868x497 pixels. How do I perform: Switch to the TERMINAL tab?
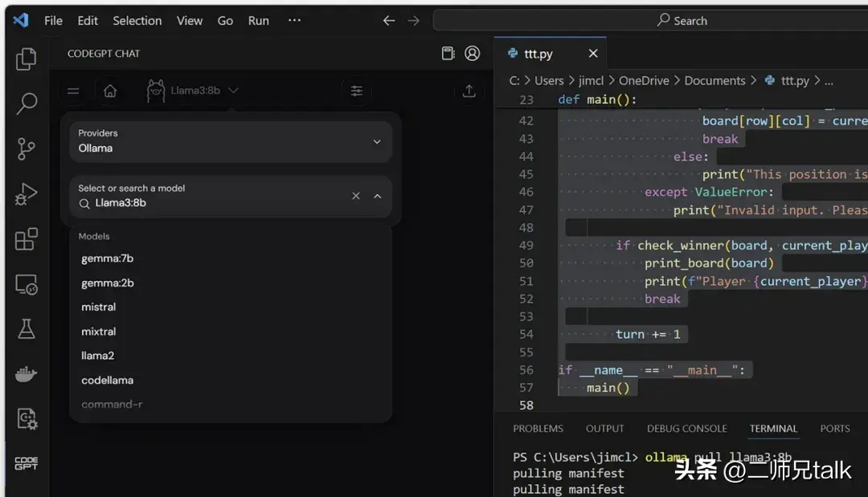(x=773, y=429)
